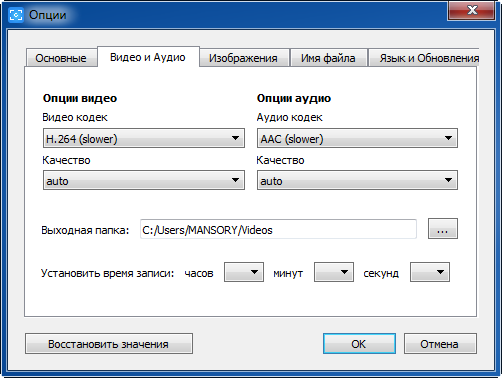Expand the audio Качество auto dropdown
The height and width of the screenshot is (378, 502).
pos(357,180)
